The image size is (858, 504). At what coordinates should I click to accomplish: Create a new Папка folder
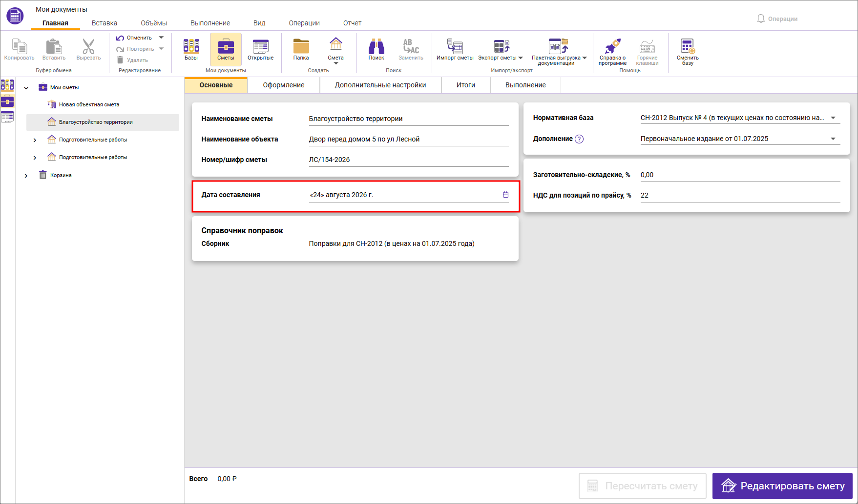tap(301, 49)
